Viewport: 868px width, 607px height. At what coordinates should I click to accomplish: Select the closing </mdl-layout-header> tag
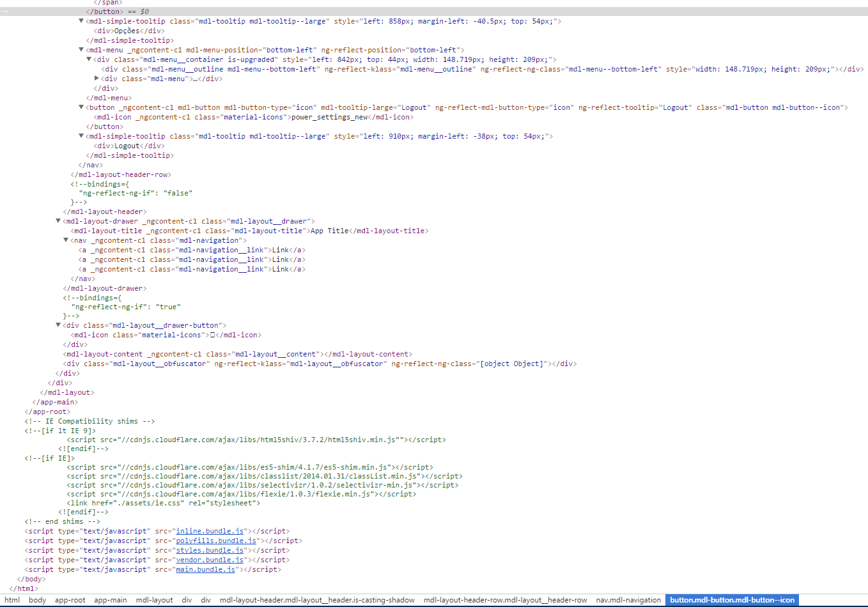(105, 211)
